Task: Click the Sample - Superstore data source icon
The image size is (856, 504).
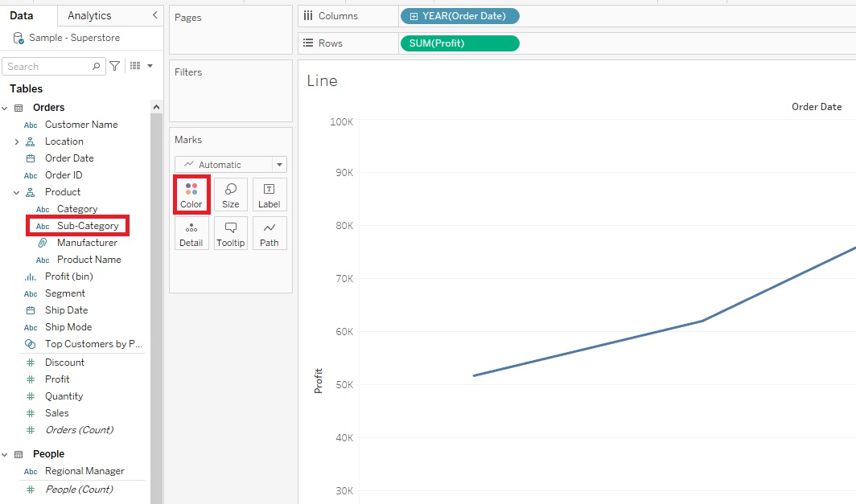Action: tap(18, 39)
